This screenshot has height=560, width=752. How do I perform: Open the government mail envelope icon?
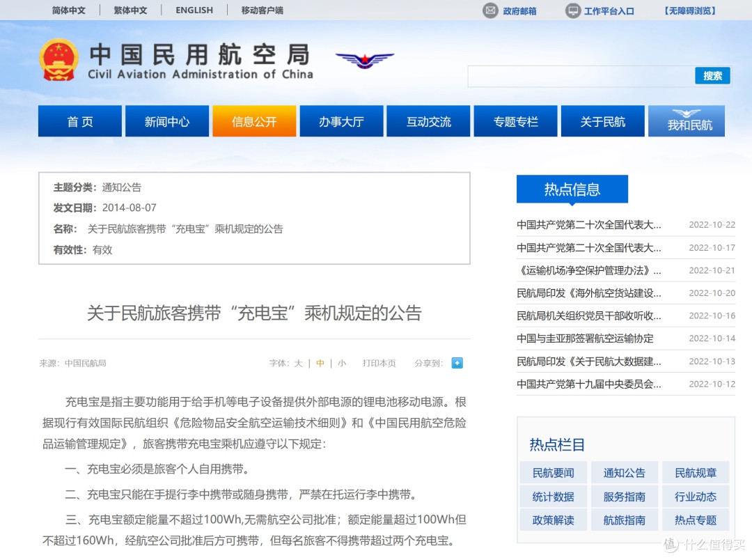point(490,10)
